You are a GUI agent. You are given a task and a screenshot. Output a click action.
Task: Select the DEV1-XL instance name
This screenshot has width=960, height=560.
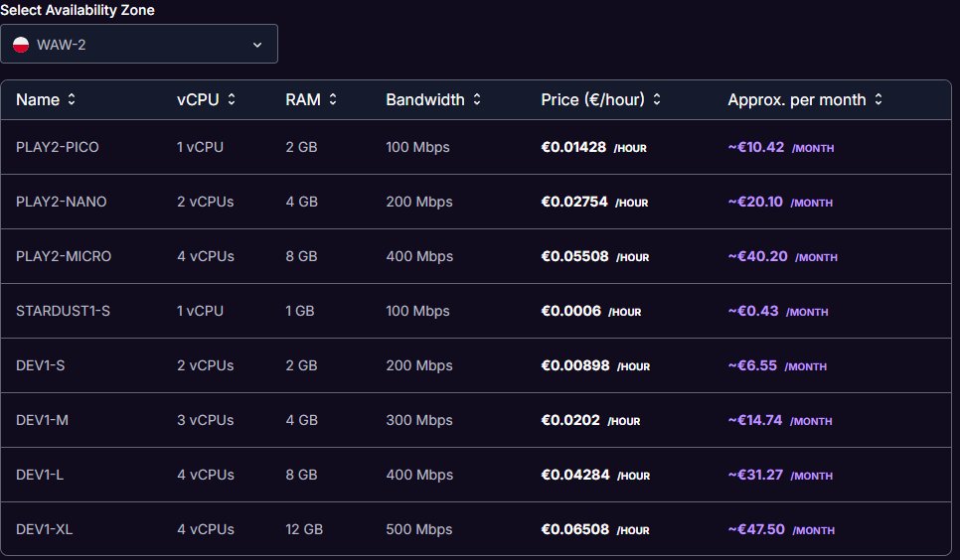tap(44, 529)
